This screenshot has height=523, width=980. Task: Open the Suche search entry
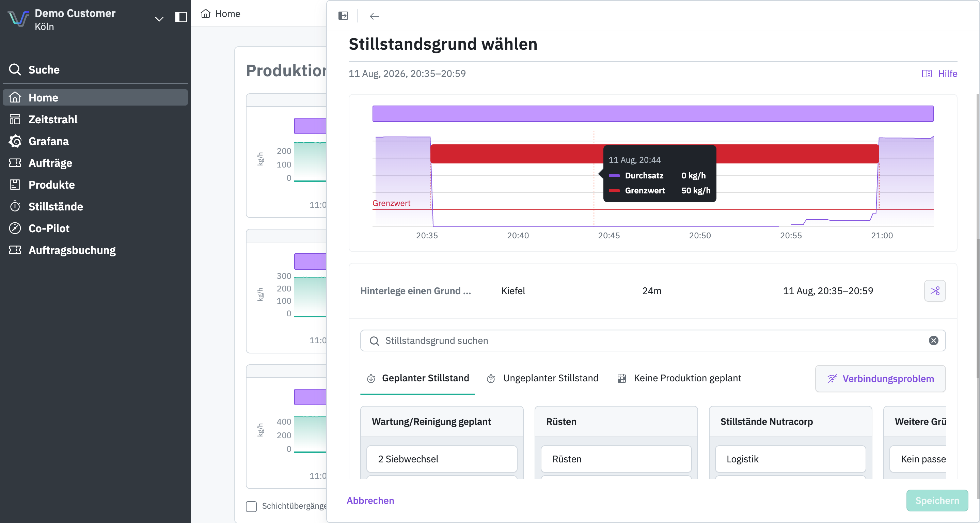click(95, 69)
